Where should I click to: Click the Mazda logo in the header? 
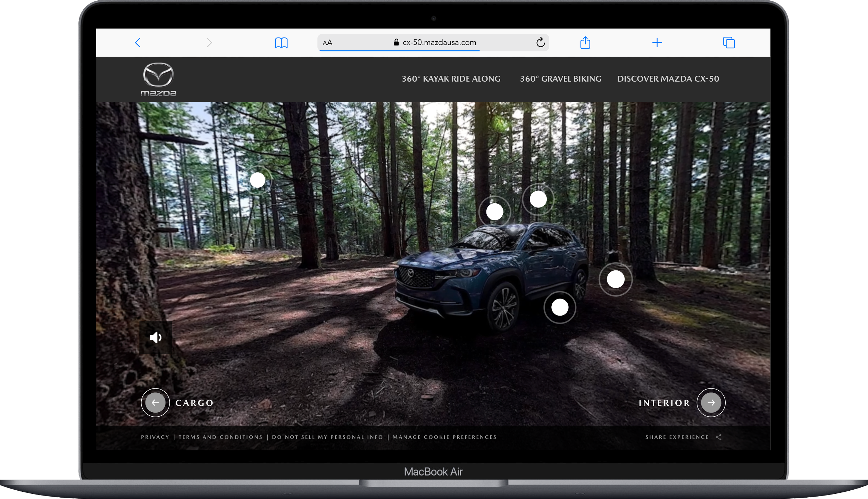point(158,79)
